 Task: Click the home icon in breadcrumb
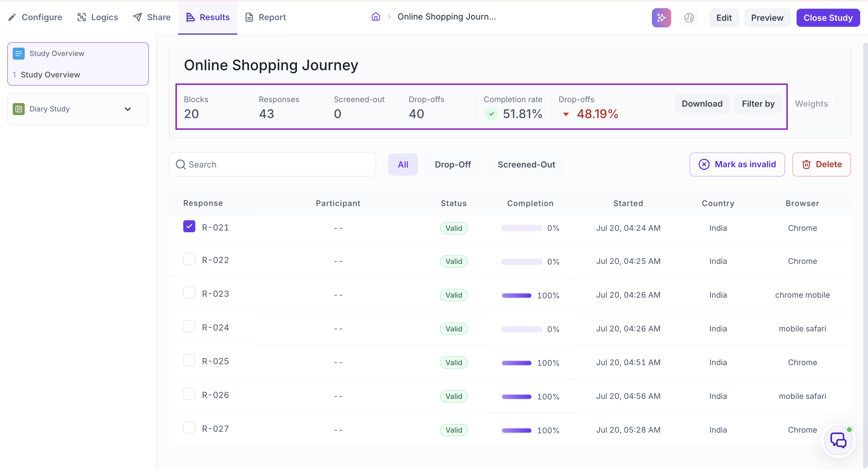click(376, 17)
